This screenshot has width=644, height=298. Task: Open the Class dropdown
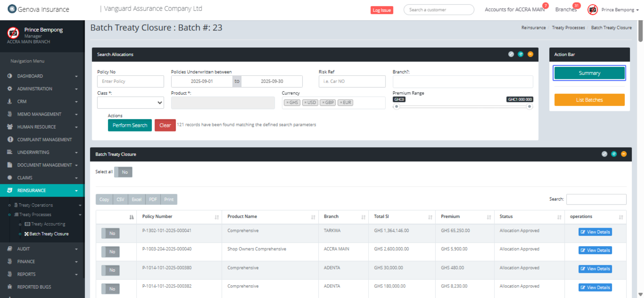pos(130,103)
